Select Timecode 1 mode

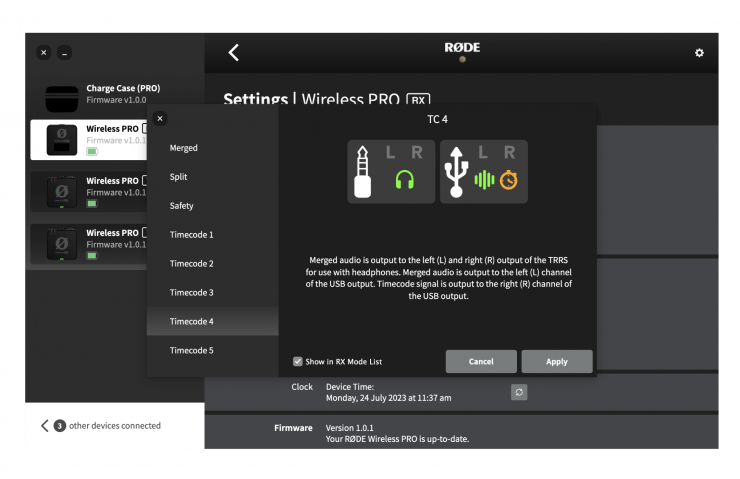click(x=191, y=235)
